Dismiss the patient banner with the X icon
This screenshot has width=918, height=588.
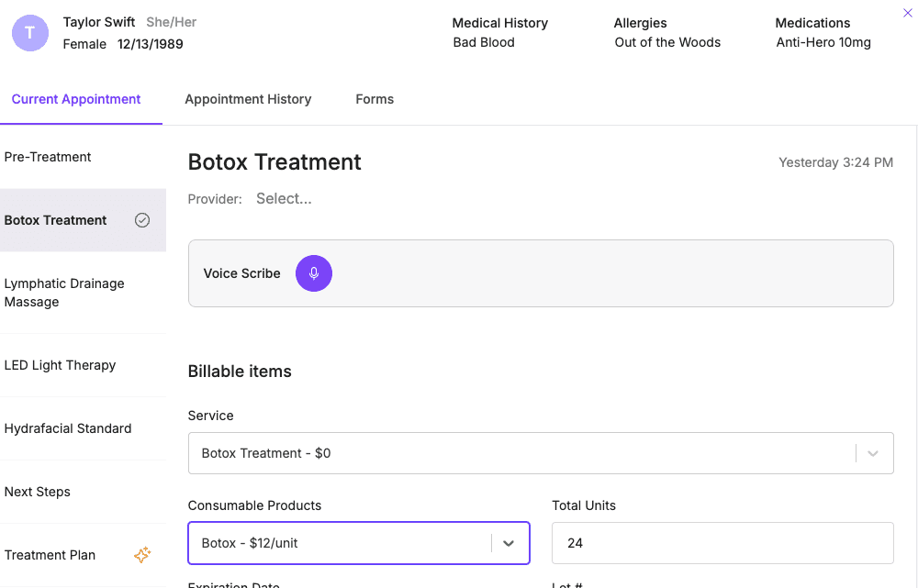[907, 13]
